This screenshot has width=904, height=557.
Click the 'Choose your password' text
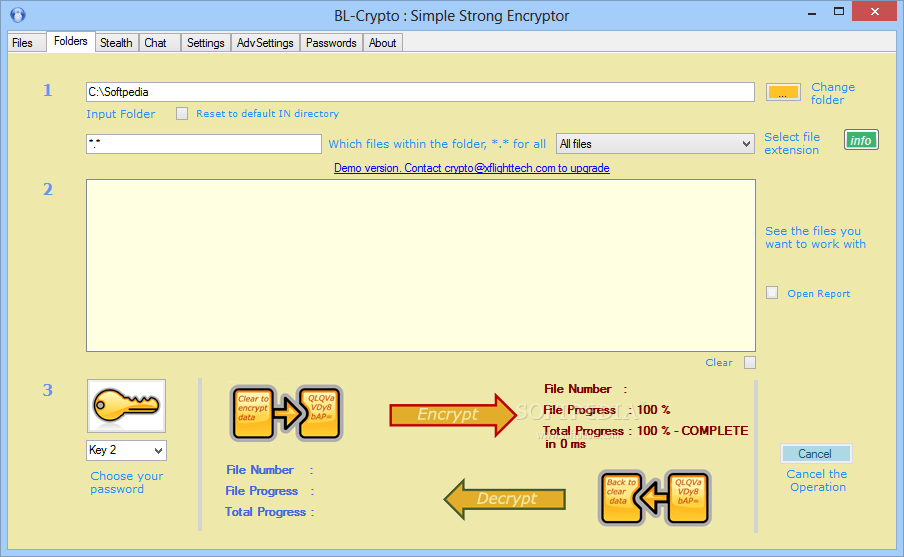(126, 483)
